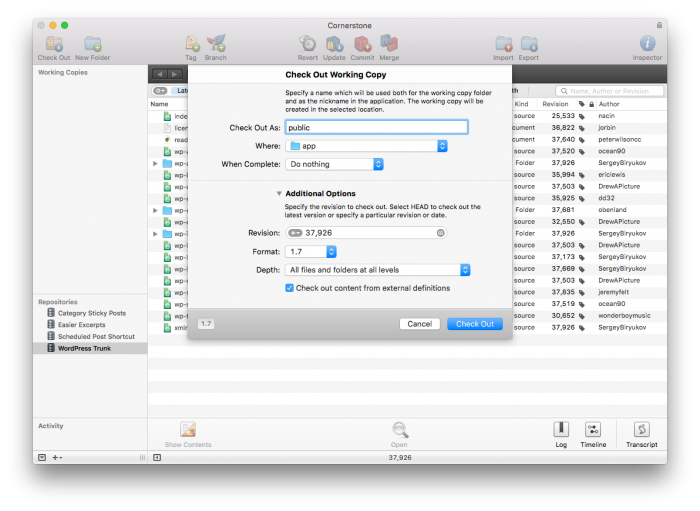
Task: Sort by the Kind column header
Action: [521, 104]
